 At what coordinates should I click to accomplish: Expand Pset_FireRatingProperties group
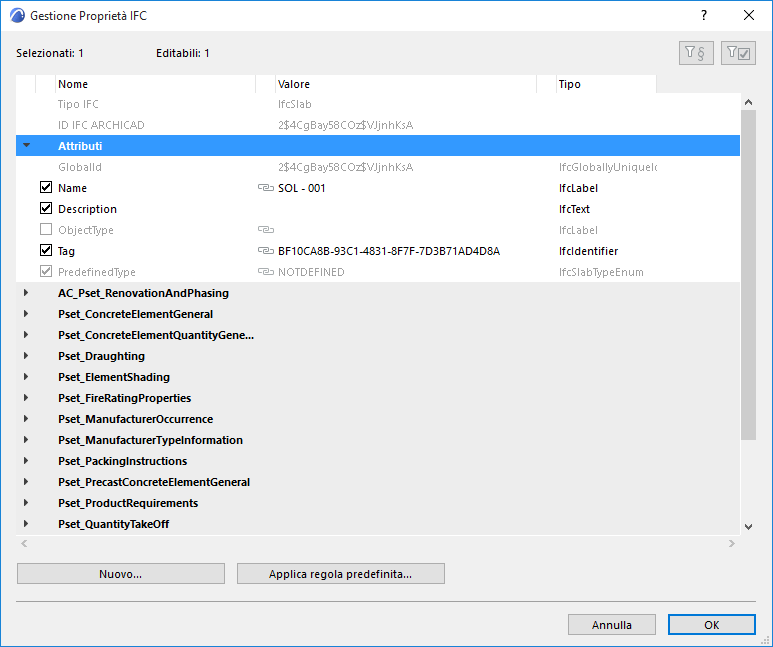tap(26, 397)
